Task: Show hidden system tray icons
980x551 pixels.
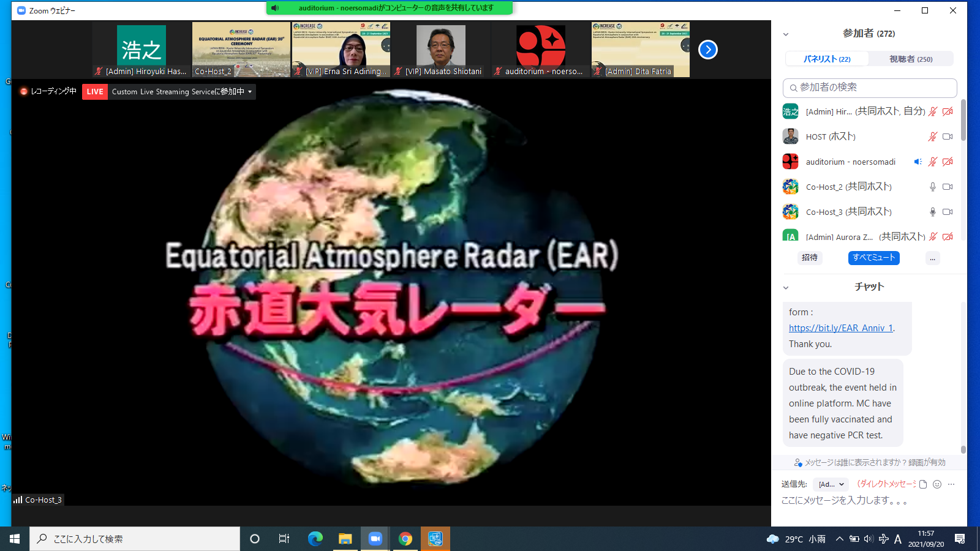Action: click(x=840, y=539)
